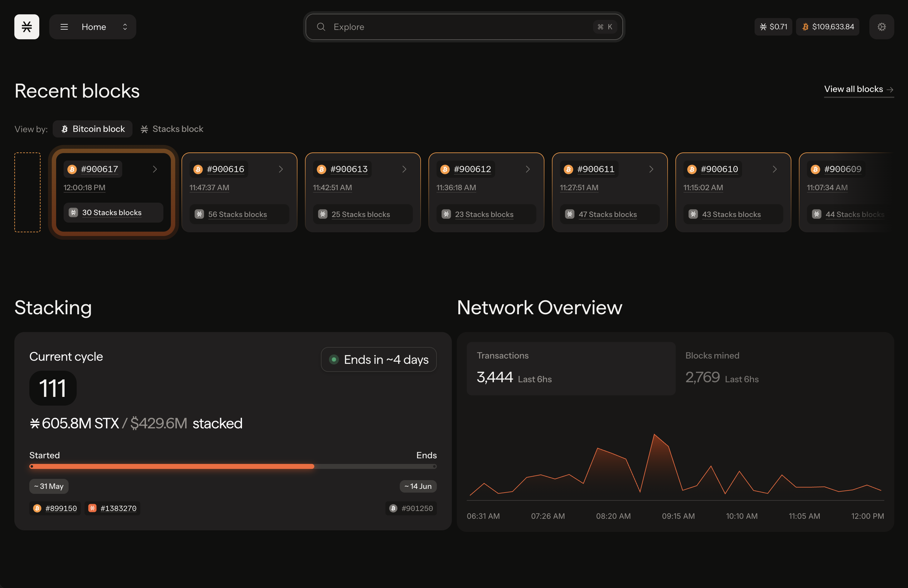
Task: Open the 25 Stacks blocks link
Action: point(360,214)
